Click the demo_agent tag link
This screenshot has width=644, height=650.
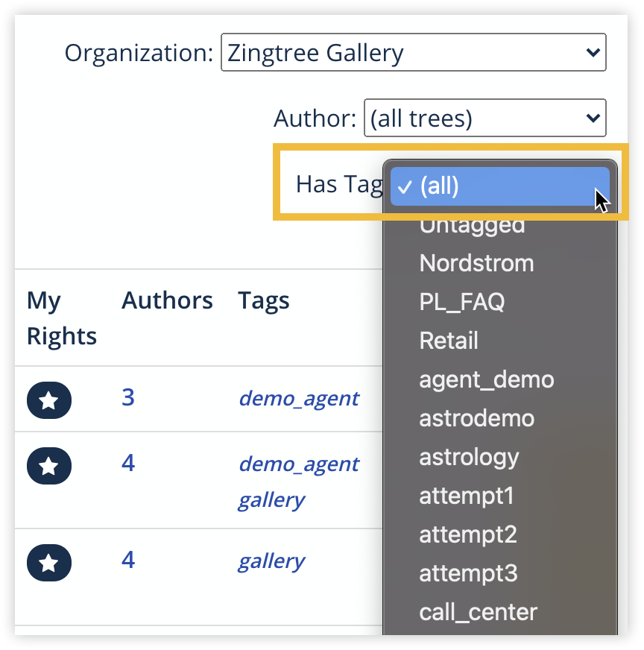[x=299, y=398]
